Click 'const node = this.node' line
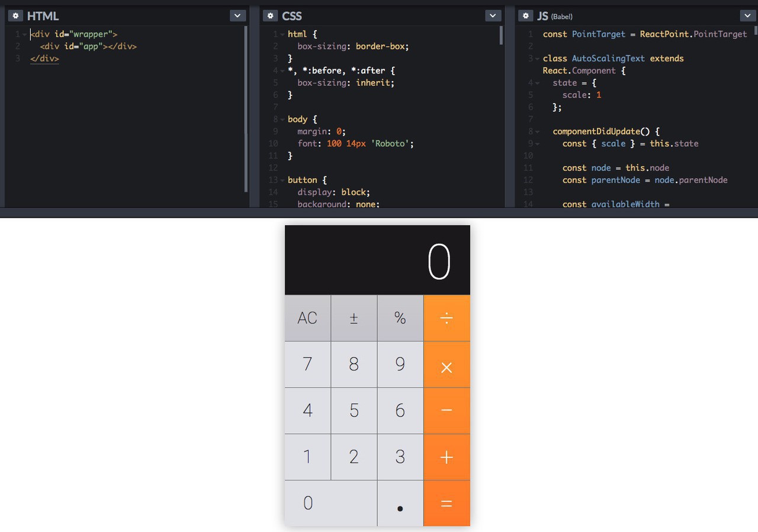The width and height of the screenshot is (758, 532). (616, 167)
